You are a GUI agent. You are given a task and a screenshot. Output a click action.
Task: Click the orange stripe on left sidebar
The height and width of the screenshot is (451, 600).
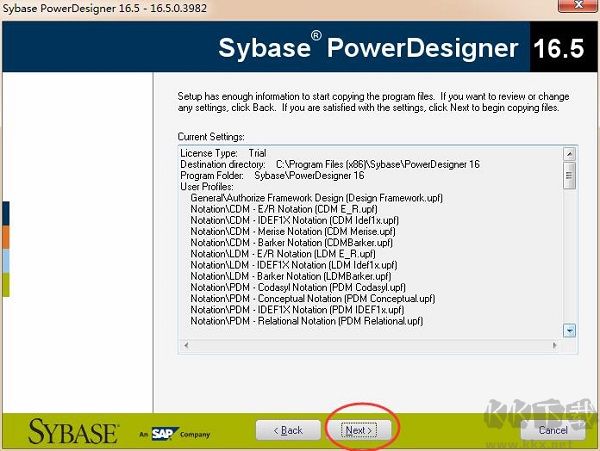[4, 237]
